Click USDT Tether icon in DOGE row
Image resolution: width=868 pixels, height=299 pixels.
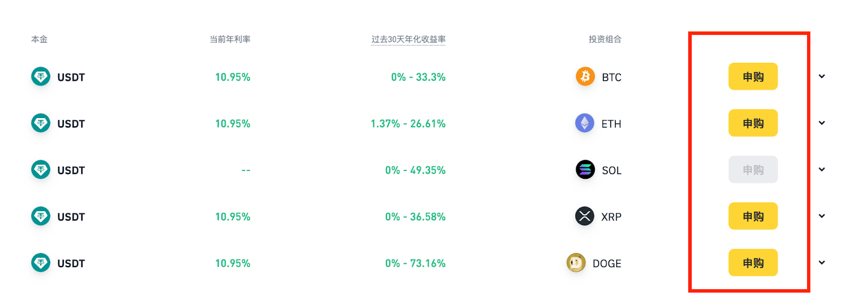point(41,263)
